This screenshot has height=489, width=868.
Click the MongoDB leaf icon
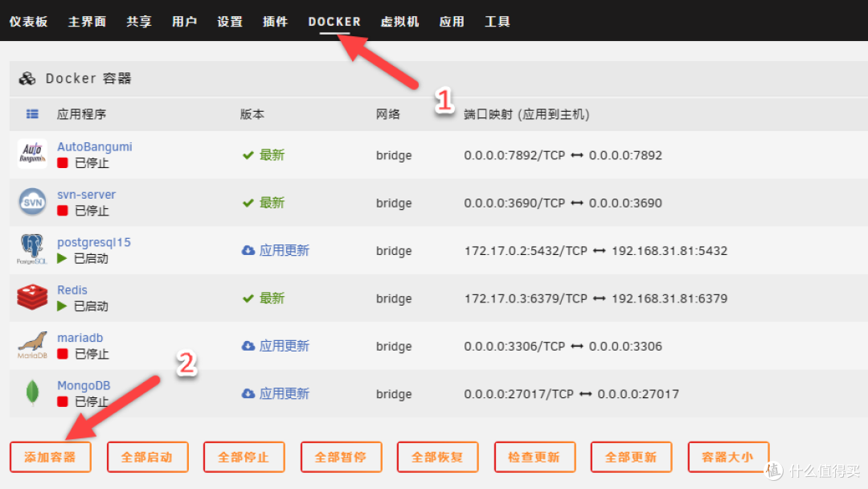[x=32, y=393]
